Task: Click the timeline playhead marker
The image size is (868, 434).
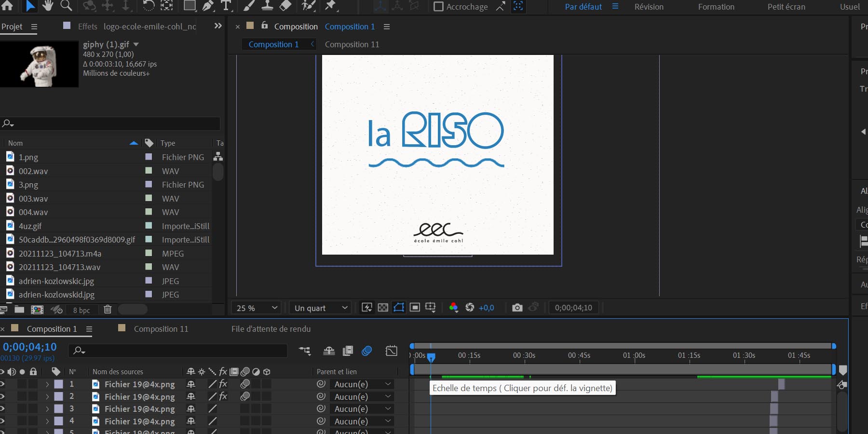Action: click(431, 357)
